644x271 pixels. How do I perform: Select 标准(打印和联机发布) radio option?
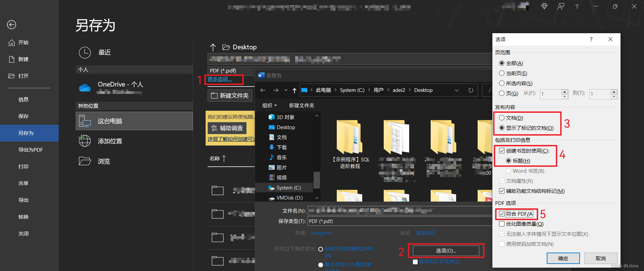(321, 249)
